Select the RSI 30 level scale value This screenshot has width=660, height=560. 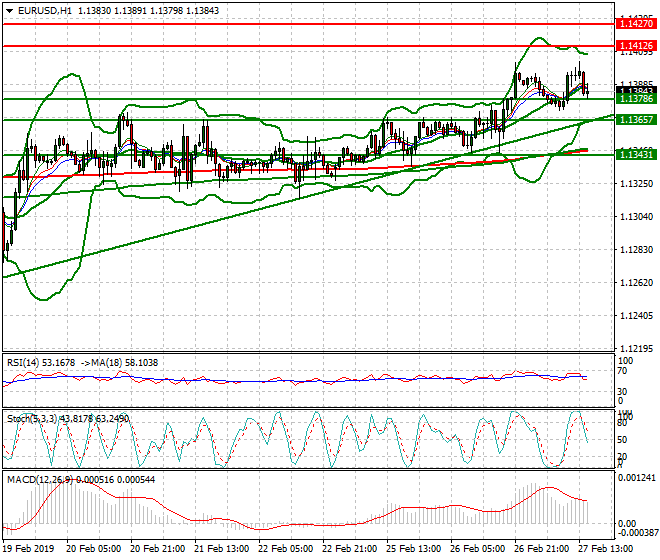pyautogui.click(x=623, y=392)
